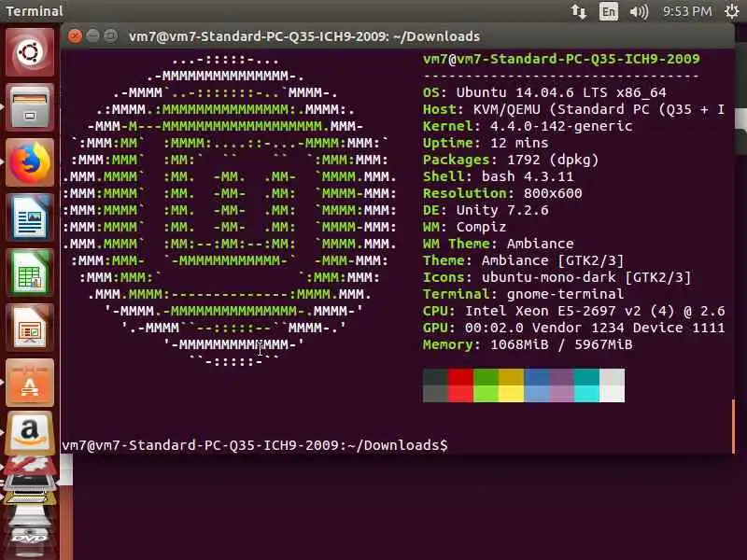Open the En keyboard language indicator
The height and width of the screenshot is (560, 747).
[x=609, y=11]
